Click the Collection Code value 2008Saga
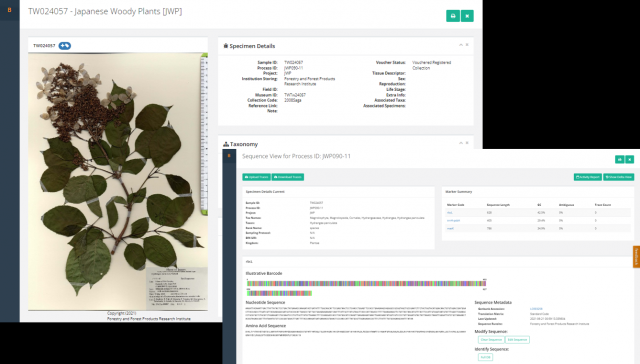The image size is (640, 364). coord(293,100)
